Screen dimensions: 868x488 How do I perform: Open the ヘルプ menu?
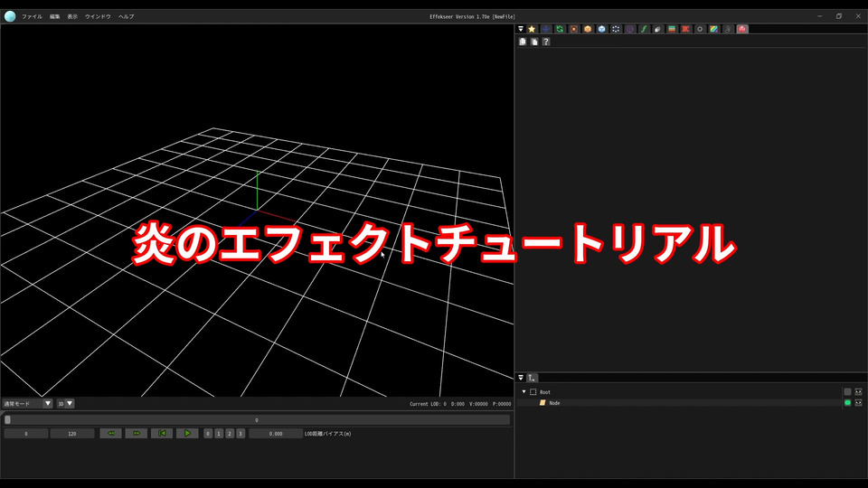coord(127,16)
